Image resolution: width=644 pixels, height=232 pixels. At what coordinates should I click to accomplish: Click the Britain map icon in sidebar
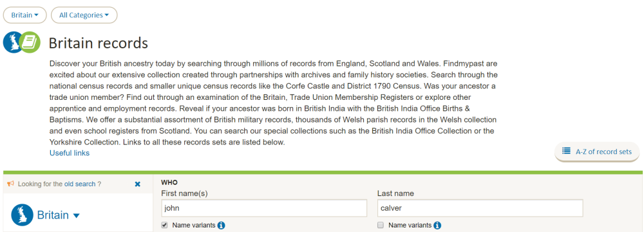[x=22, y=215]
